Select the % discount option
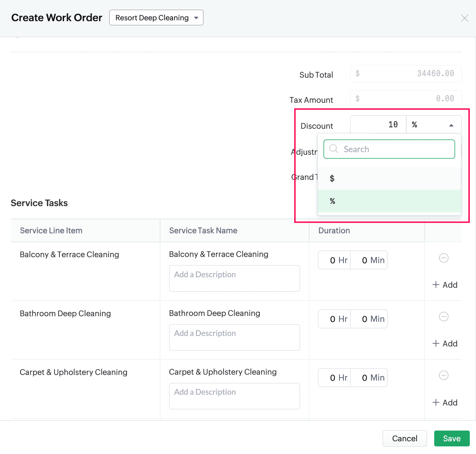The width and height of the screenshot is (476, 454). point(389,201)
